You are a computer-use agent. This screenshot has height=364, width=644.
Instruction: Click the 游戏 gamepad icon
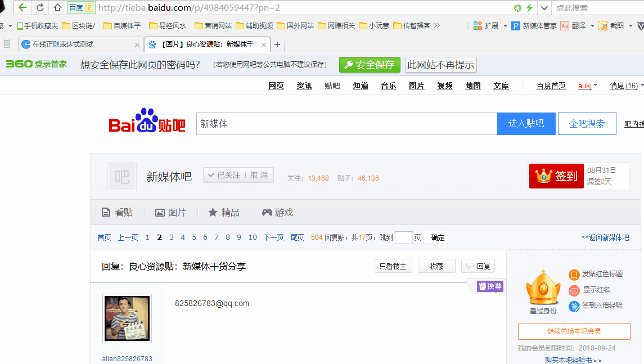267,213
